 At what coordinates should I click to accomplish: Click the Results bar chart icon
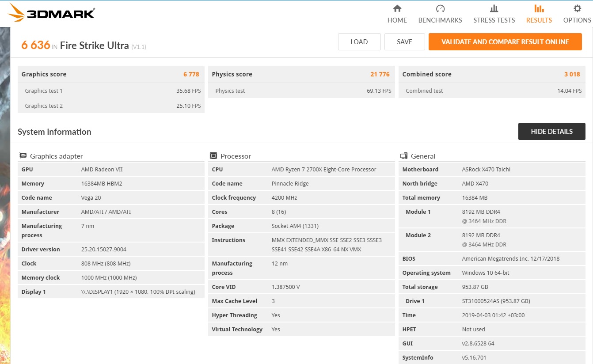(x=539, y=8)
